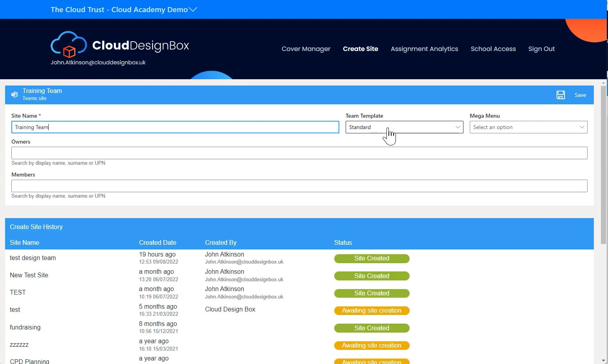Click Awaiting site creation badge for test row
This screenshot has width=608, height=364.
click(372, 311)
